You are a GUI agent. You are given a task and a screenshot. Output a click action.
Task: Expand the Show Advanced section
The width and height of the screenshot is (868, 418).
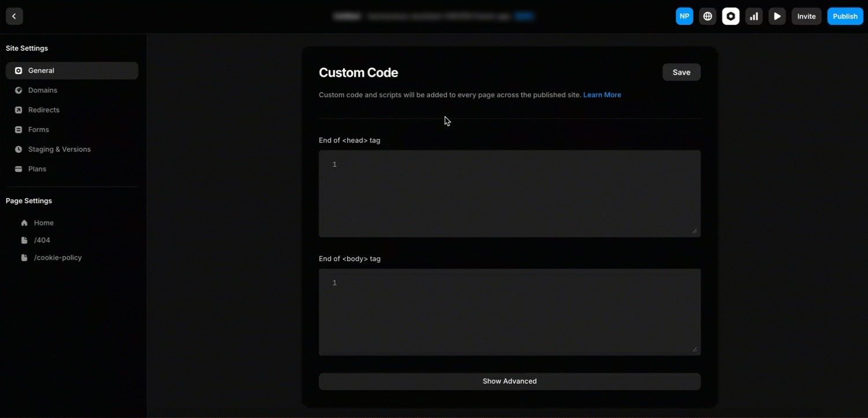(509, 381)
